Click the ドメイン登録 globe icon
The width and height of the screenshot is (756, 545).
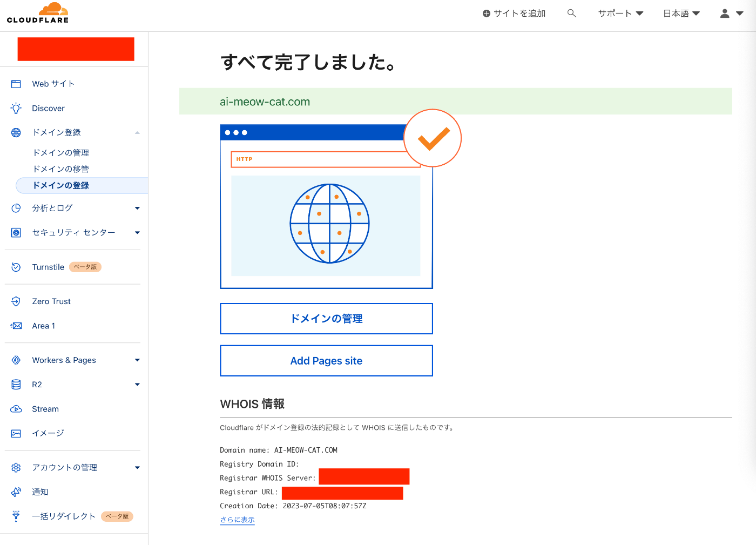[x=16, y=132]
